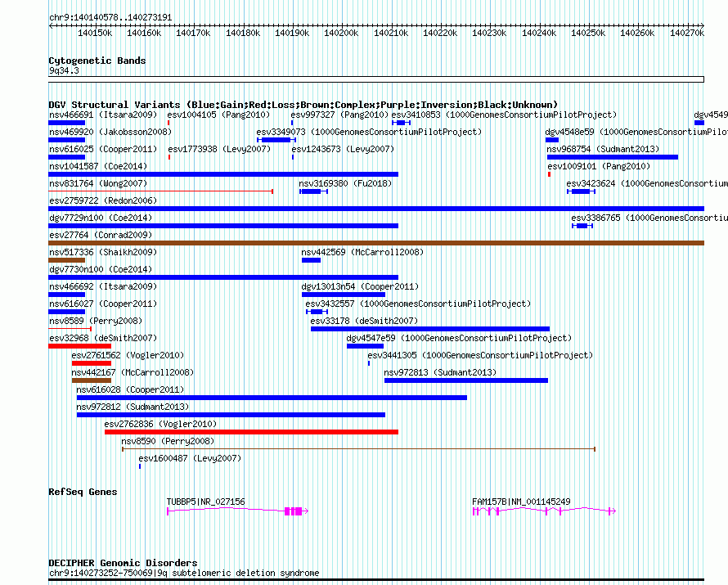728x585 pixels.
Task: Click the esv1600487 (Levy2007) variant label
Action: (190, 458)
